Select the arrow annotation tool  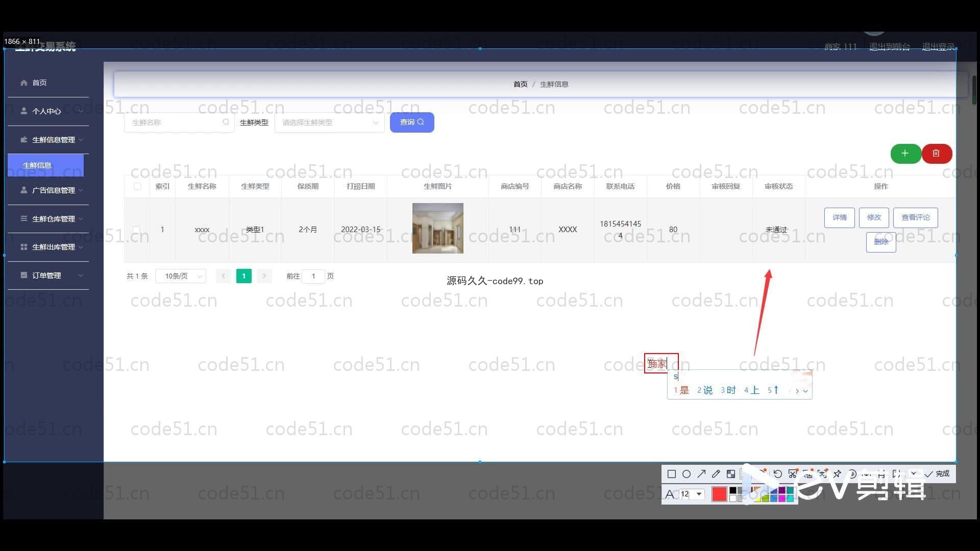point(701,474)
